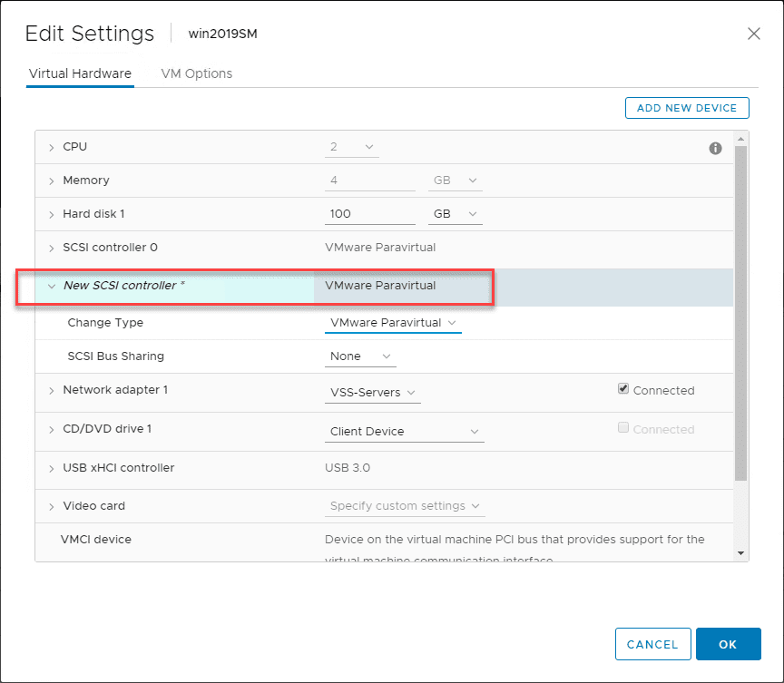Select the Virtual Hardware tab
784x683 pixels.
tap(80, 73)
